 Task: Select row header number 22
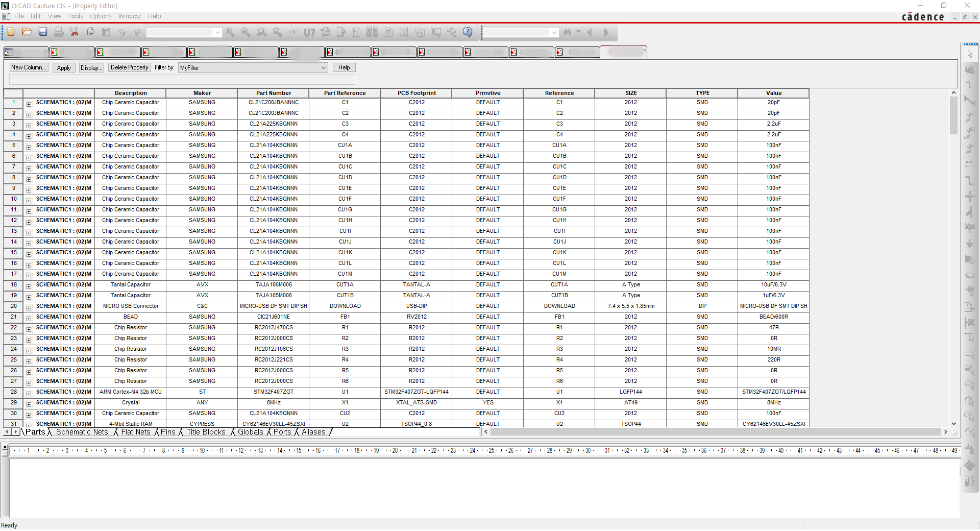(x=14, y=328)
